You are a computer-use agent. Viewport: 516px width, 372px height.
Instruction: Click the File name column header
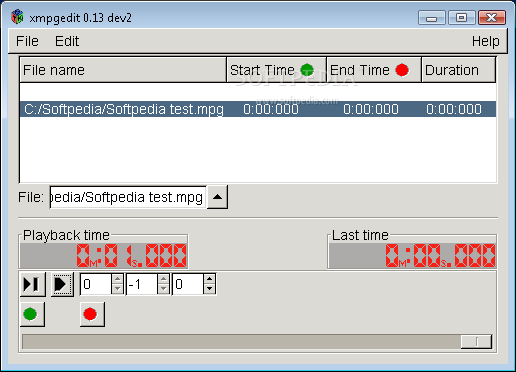coord(123,70)
